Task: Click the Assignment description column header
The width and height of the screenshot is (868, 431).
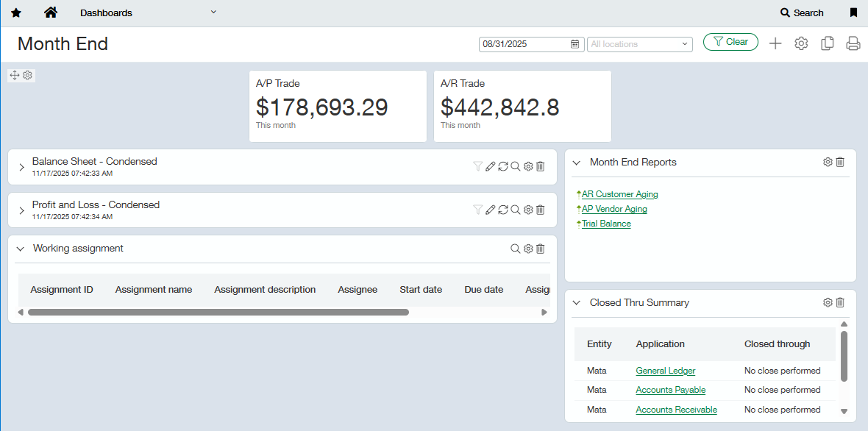Action: click(x=265, y=289)
